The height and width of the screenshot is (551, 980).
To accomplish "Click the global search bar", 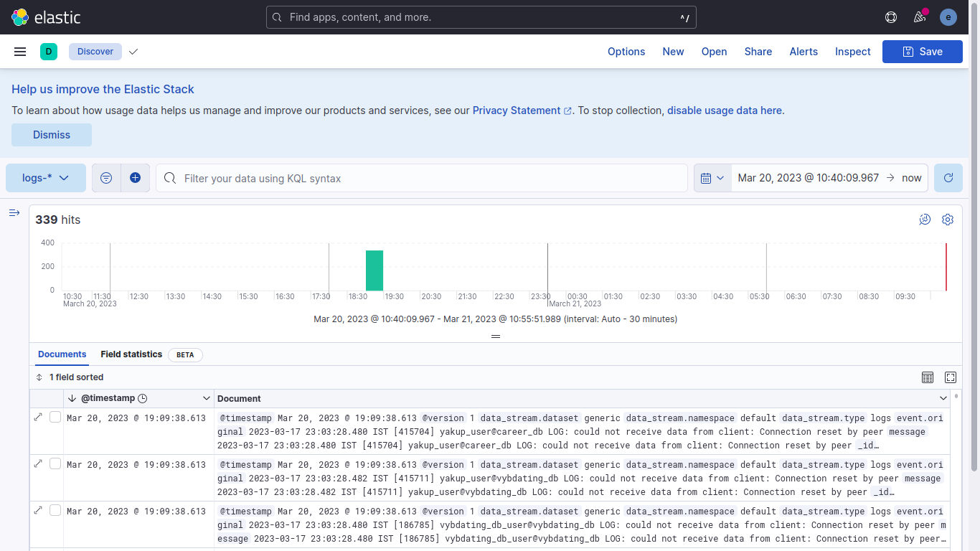I will [x=481, y=17].
